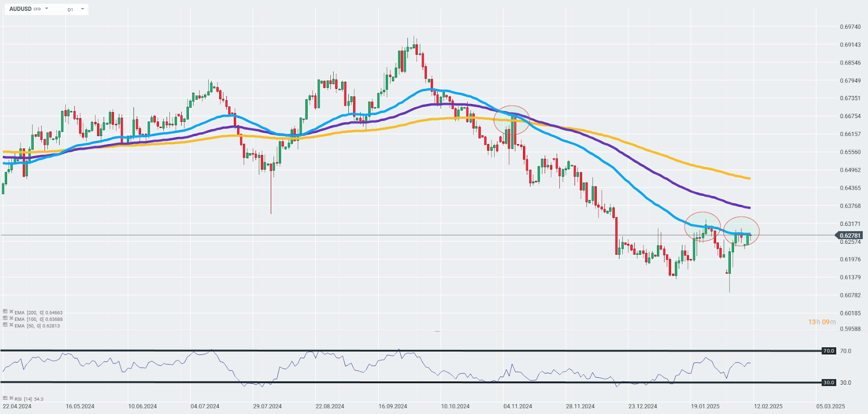Open settings icon for RSI indicator
868x414 pixels.
point(5,398)
